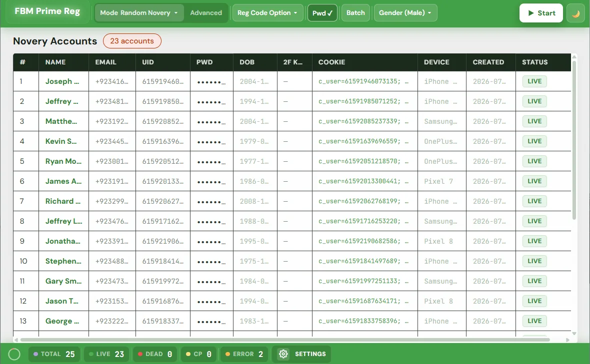Click the Novery Accounts heading
Screen dimensions: 590x364
55,41
